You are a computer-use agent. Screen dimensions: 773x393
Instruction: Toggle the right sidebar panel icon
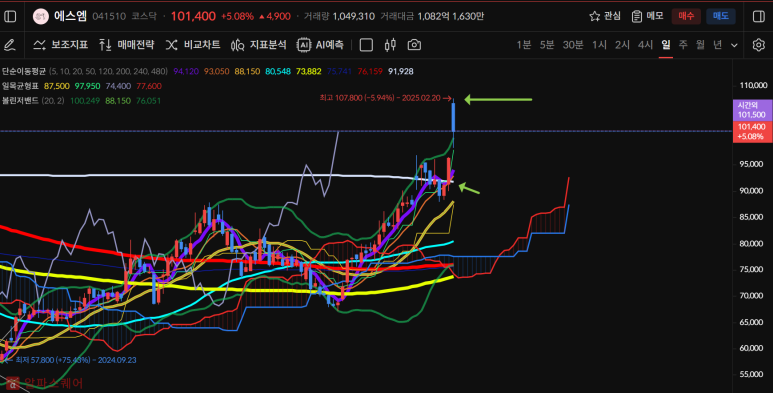[759, 16]
